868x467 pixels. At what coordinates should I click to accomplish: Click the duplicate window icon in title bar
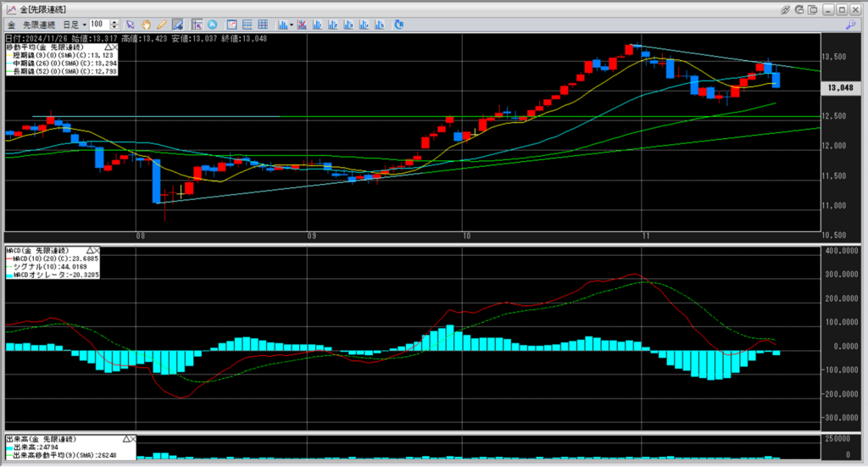click(x=813, y=8)
